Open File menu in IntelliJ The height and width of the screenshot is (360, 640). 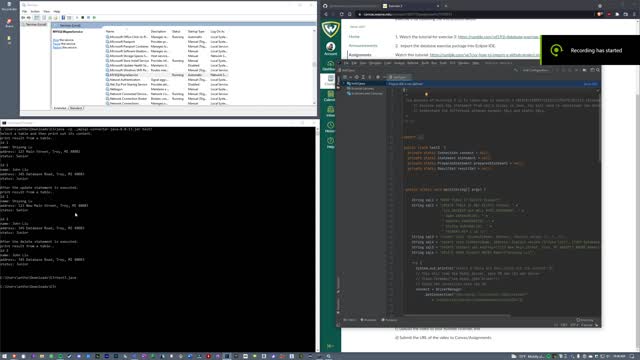(x=346, y=63)
